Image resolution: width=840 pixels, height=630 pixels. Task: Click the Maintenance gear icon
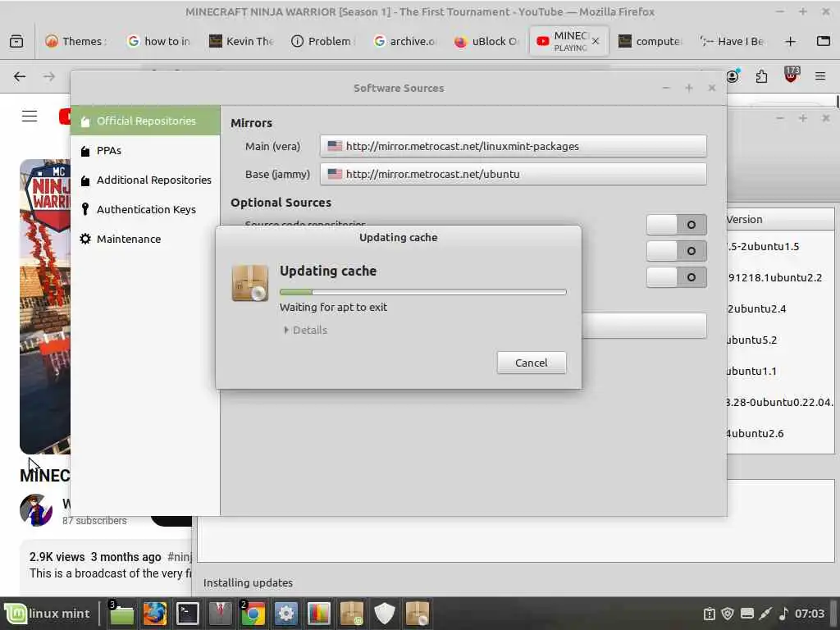coord(85,239)
